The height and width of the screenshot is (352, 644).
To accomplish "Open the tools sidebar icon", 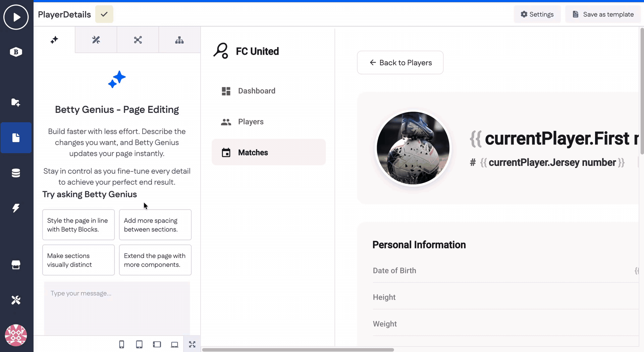I will click(16, 300).
